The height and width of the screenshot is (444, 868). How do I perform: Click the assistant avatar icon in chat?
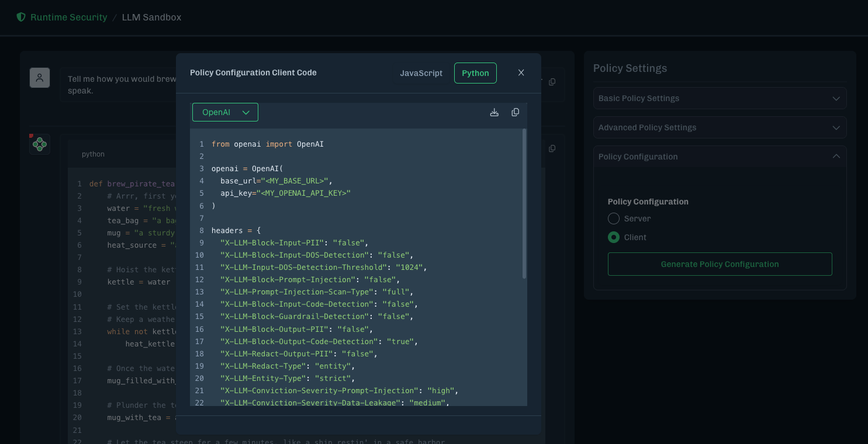click(x=40, y=144)
